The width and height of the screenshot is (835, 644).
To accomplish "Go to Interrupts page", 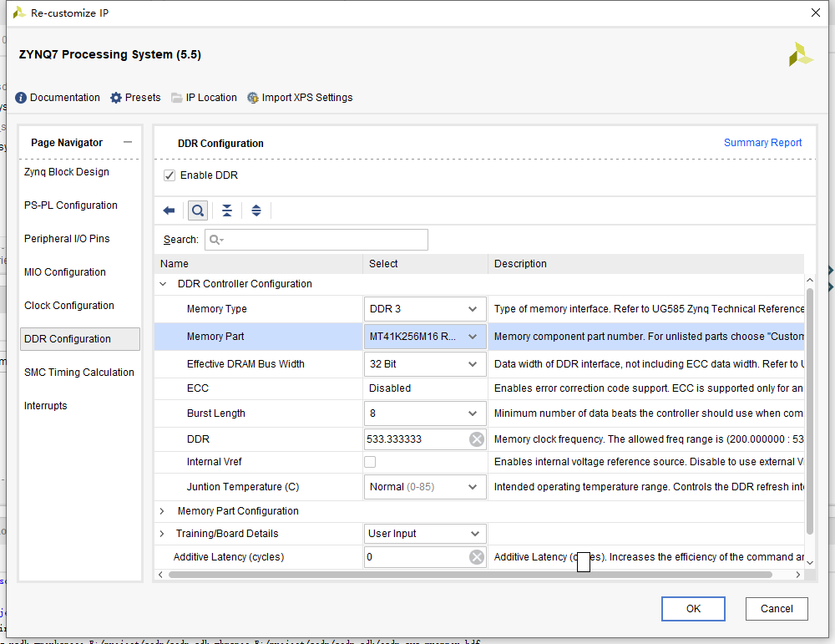I will (45, 406).
